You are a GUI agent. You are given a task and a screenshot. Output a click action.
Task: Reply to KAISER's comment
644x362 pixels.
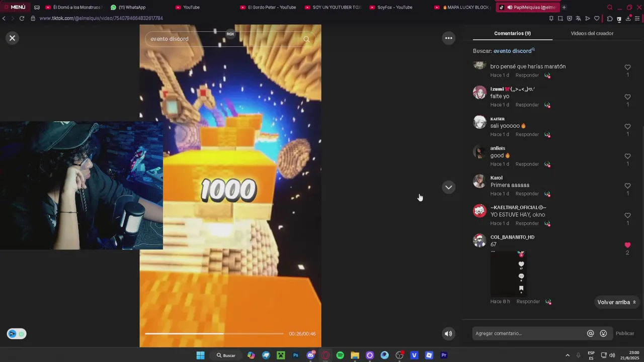[527, 134]
